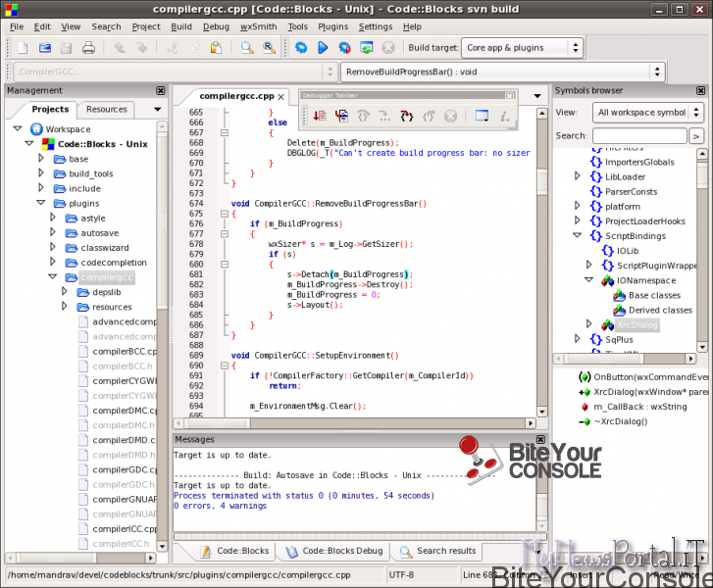The height and width of the screenshot is (588, 713).
Task: Click the Run to cursor icon
Action: point(341,117)
